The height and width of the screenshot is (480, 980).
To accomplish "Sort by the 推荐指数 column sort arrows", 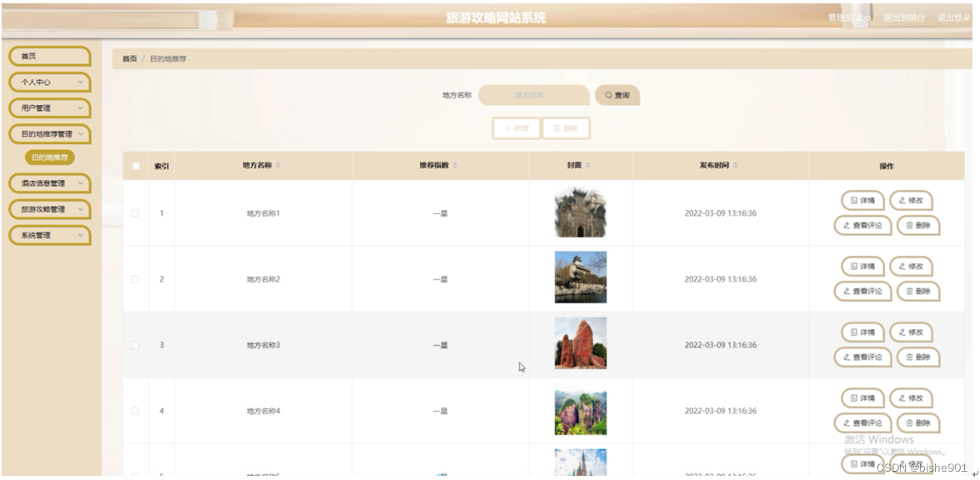I will pos(455,165).
